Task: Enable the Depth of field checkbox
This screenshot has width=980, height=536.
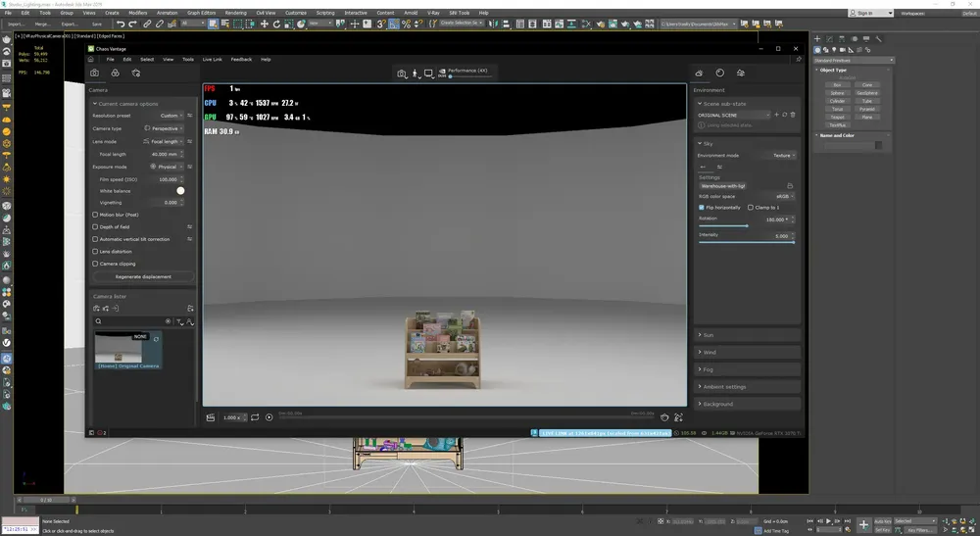Action: click(x=95, y=226)
